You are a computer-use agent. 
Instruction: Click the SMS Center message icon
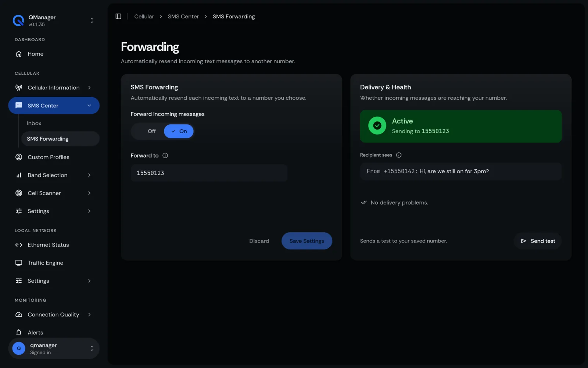19,106
